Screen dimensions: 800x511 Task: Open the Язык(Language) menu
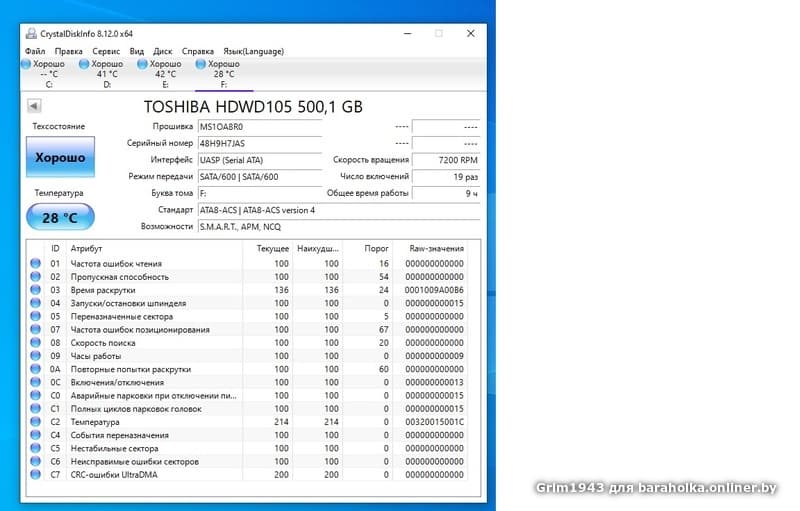coord(254,51)
